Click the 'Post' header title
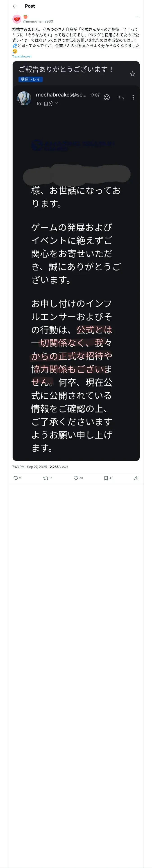152x868 pixels. click(x=30, y=6)
